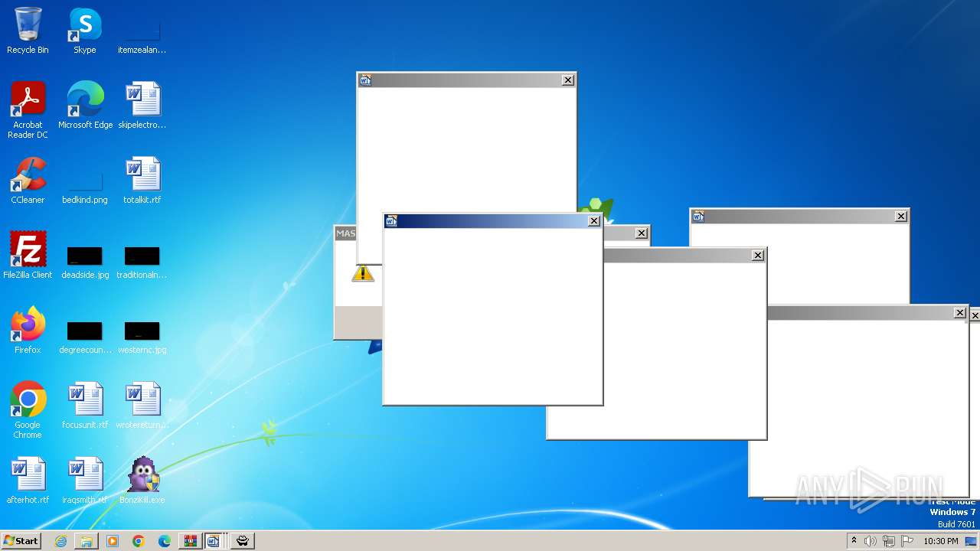Close the lower-right blank window
This screenshot has height=551, width=980.
(959, 313)
